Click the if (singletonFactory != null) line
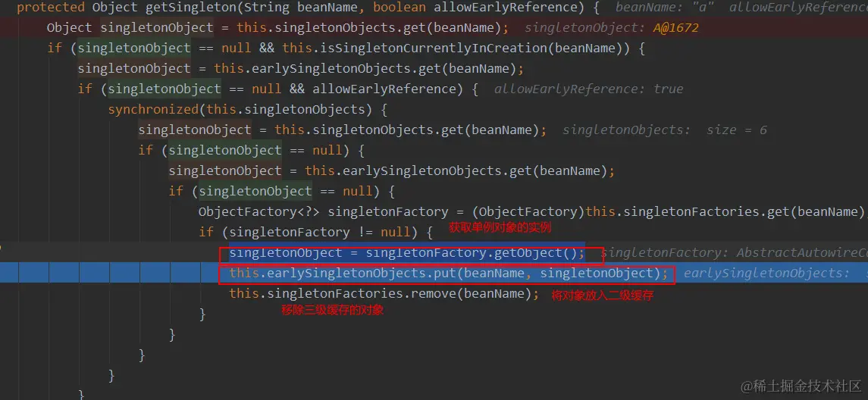868x400 pixels. (x=315, y=233)
